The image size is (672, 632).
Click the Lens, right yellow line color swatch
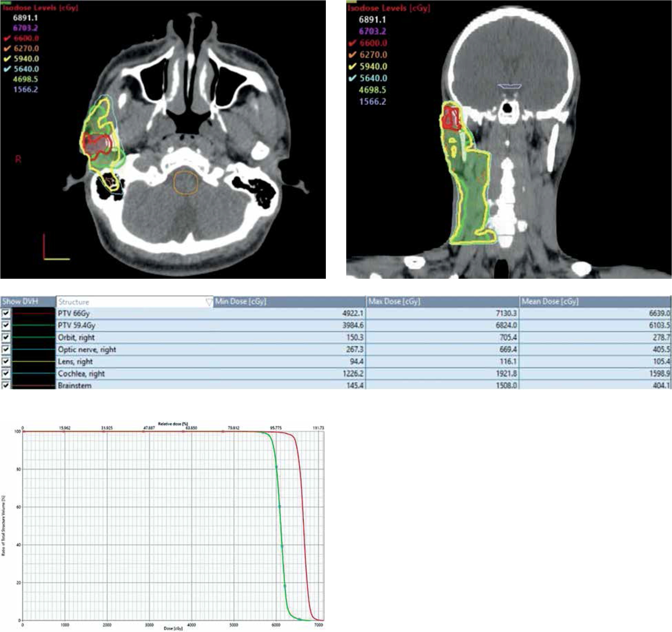33,362
